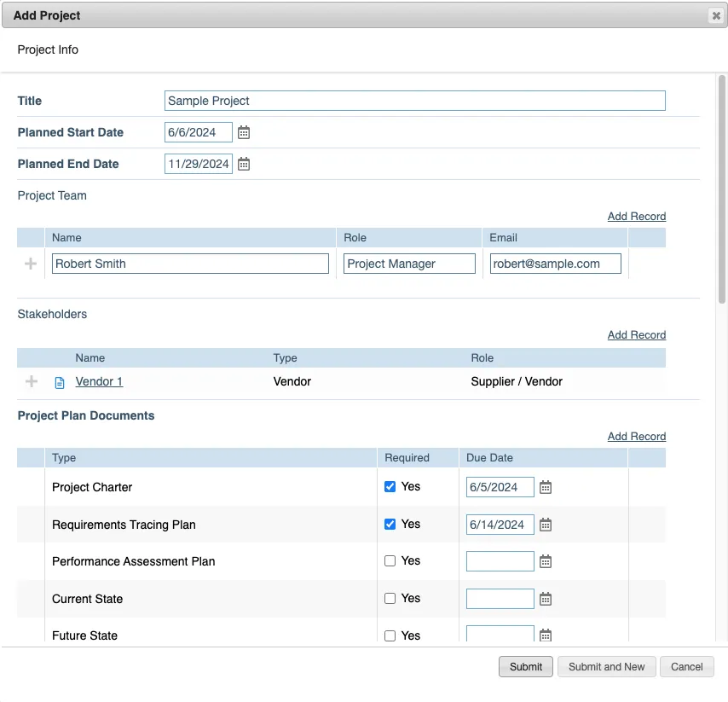Open the Current State due date calendar
This screenshot has height=702, width=728.
(544, 598)
